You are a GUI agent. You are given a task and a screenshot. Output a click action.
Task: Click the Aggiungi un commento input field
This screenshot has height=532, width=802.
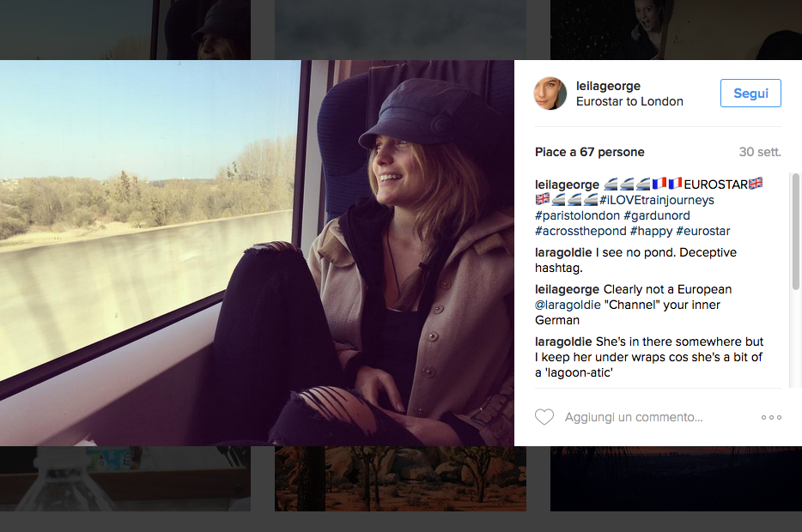[633, 416]
